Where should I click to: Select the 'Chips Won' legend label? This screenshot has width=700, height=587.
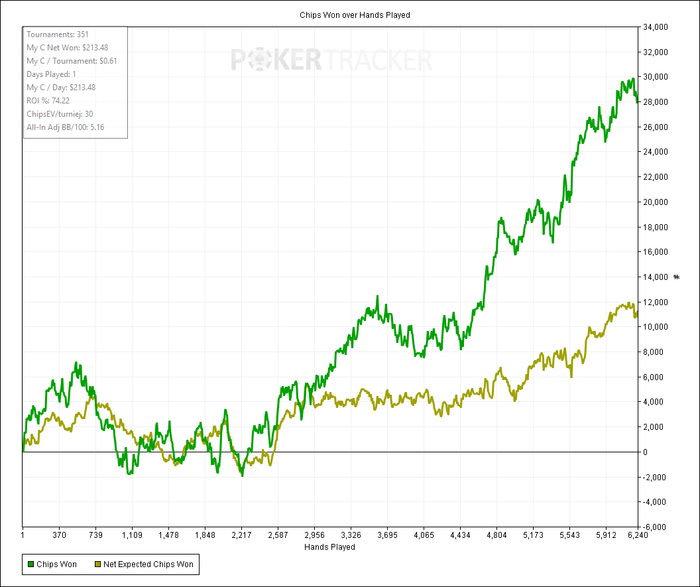pos(57,564)
